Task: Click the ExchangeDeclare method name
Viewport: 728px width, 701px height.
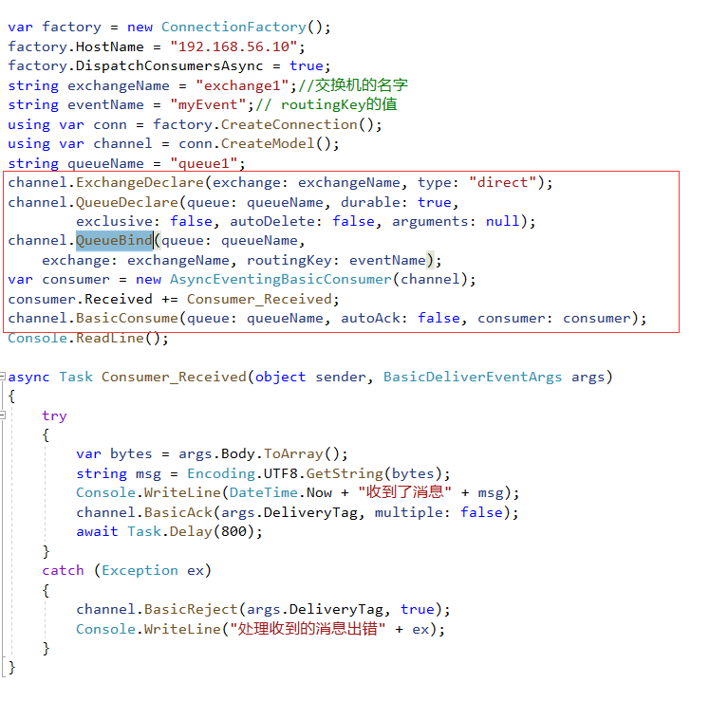Action: pos(140,182)
